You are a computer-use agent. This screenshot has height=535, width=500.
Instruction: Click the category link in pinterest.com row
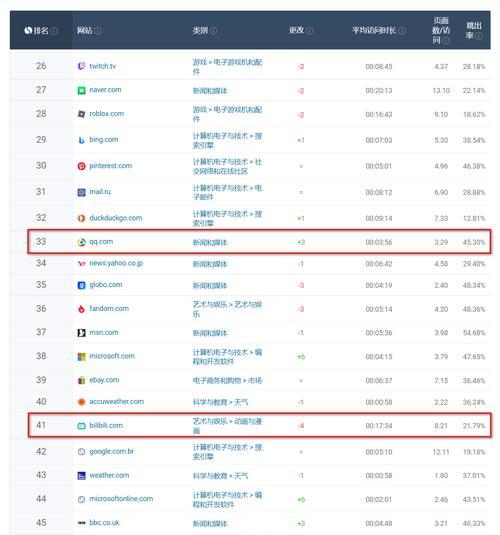[227, 167]
